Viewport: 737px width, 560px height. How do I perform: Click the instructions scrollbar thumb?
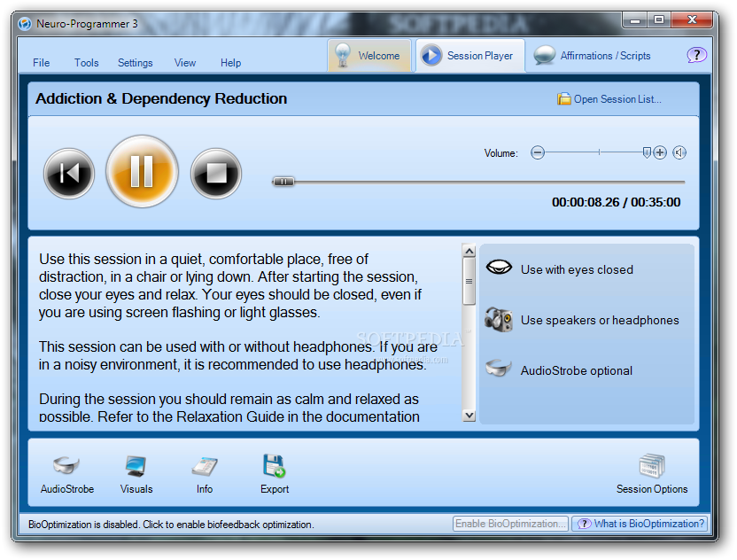click(469, 281)
